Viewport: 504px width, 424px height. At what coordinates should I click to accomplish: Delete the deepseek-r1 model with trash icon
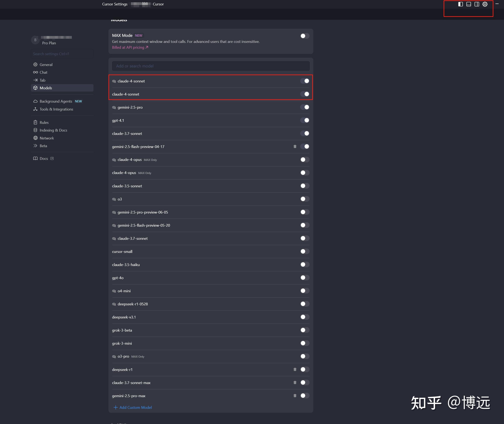coord(295,369)
